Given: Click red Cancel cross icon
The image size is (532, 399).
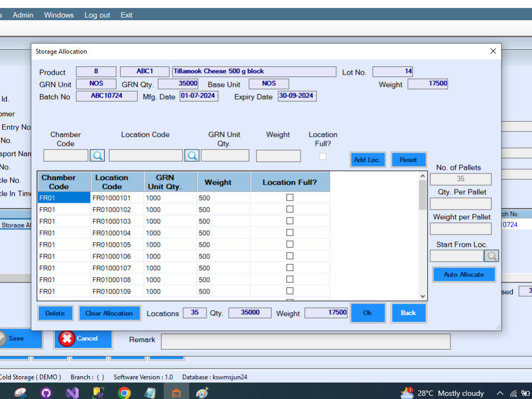Looking at the screenshot, I should pos(67,338).
